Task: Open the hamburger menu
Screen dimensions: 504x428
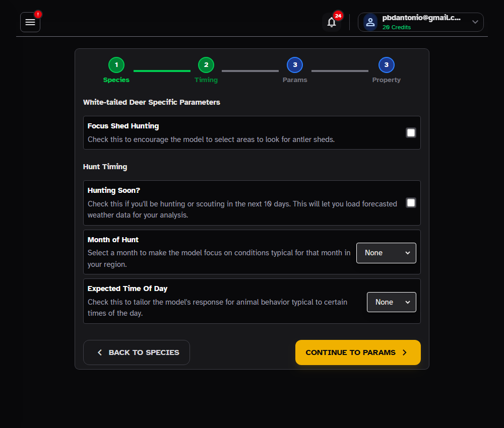Action: [x=30, y=22]
